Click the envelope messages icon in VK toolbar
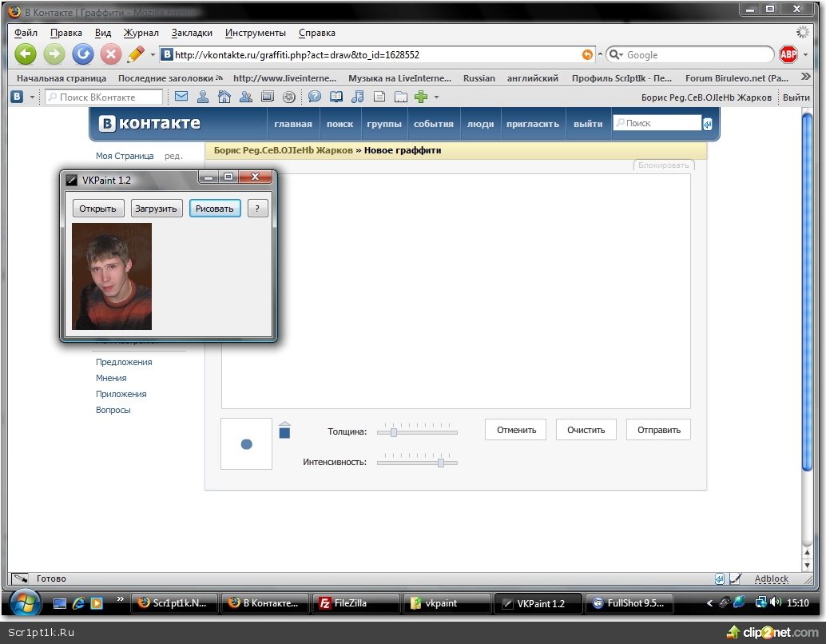826x644 pixels. coord(182,97)
